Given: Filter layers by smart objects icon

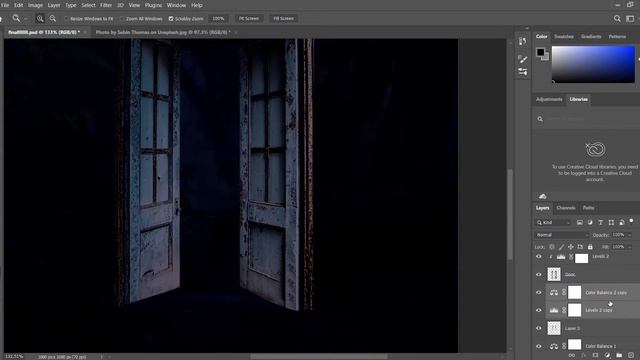Looking at the screenshot, I should (x=621, y=222).
